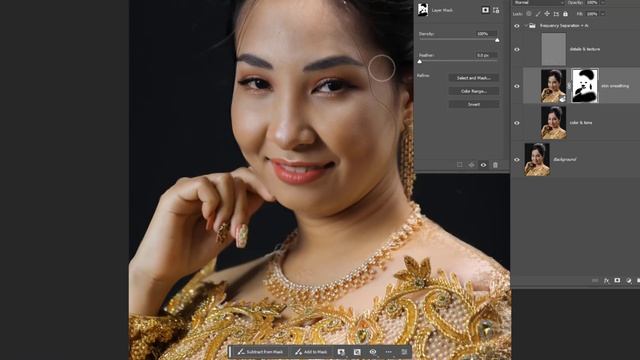Open the blend mode Normal dropdown
Viewport: 640px width, 360px height.
538,2
